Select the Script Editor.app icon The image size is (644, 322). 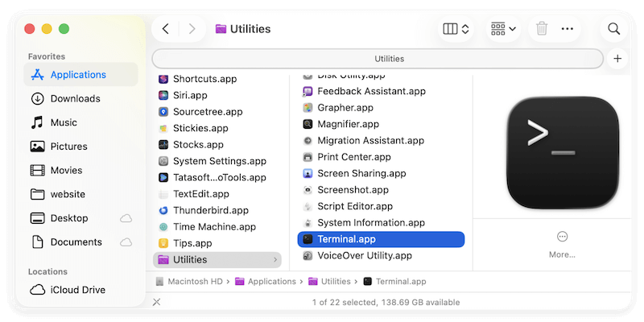coord(308,206)
